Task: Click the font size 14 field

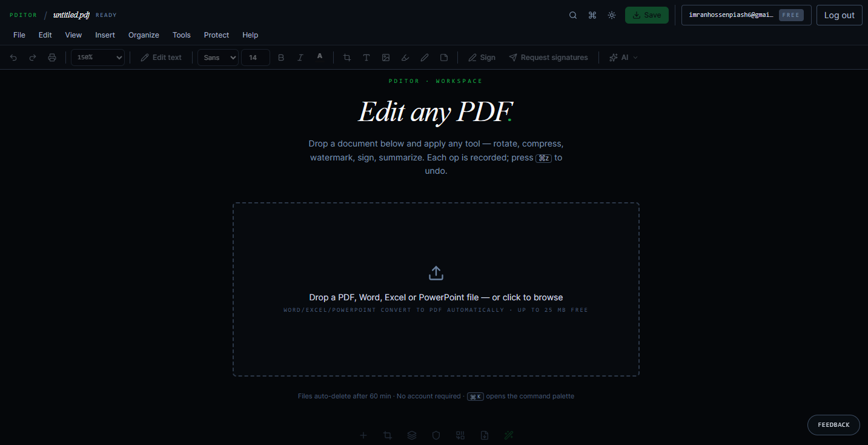Action: point(256,58)
